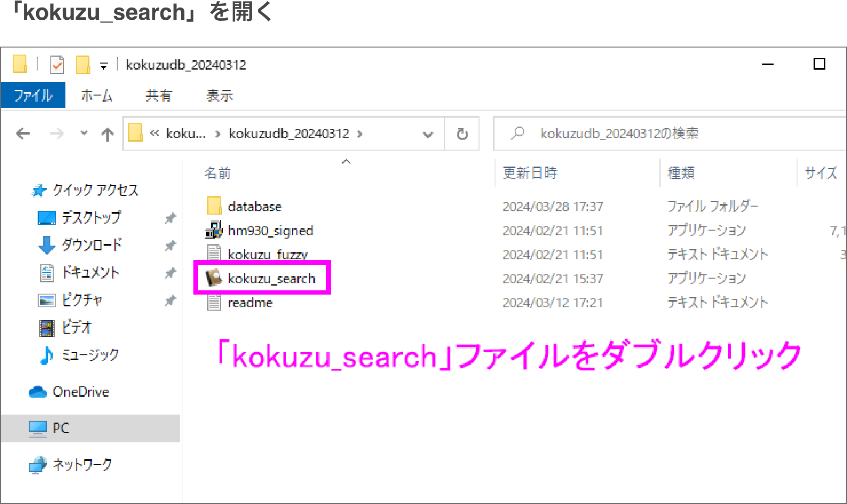The height and width of the screenshot is (504, 847).
Task: Expand the recent locations dropdown arrow
Action: [x=84, y=133]
